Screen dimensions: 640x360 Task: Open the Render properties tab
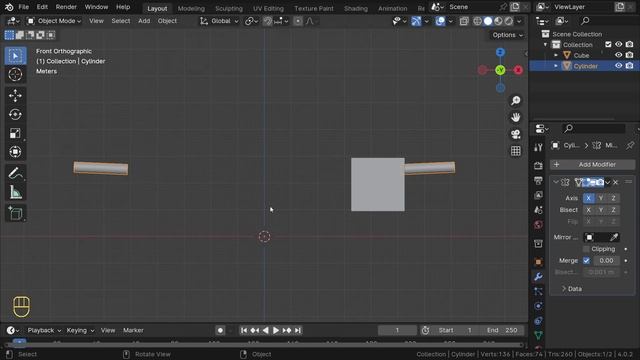(538, 165)
